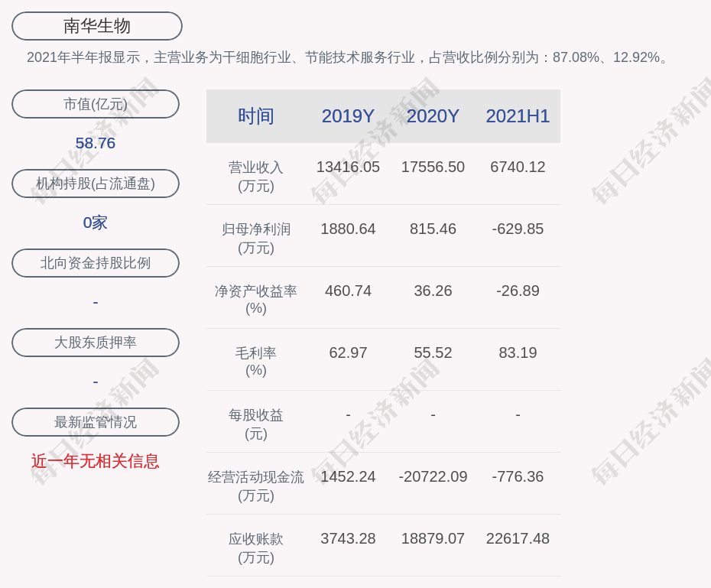Click the 南华生物 company name pill

(96, 26)
